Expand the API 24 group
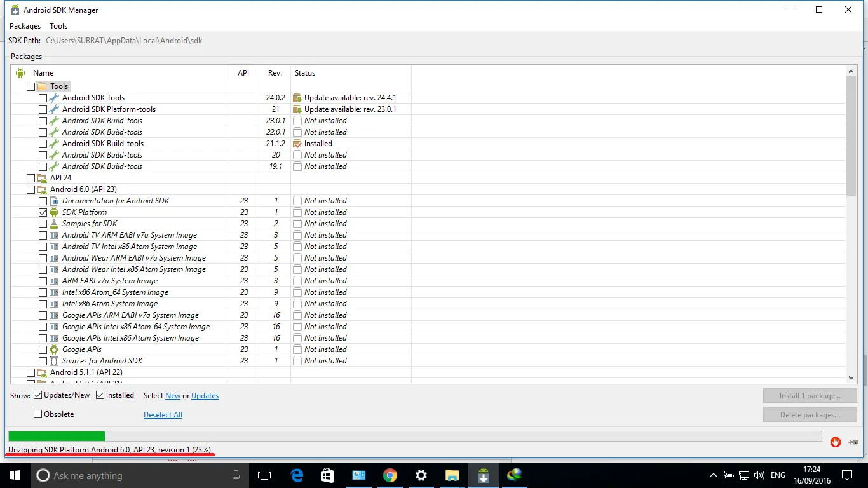The height and width of the screenshot is (488, 868). point(42,178)
